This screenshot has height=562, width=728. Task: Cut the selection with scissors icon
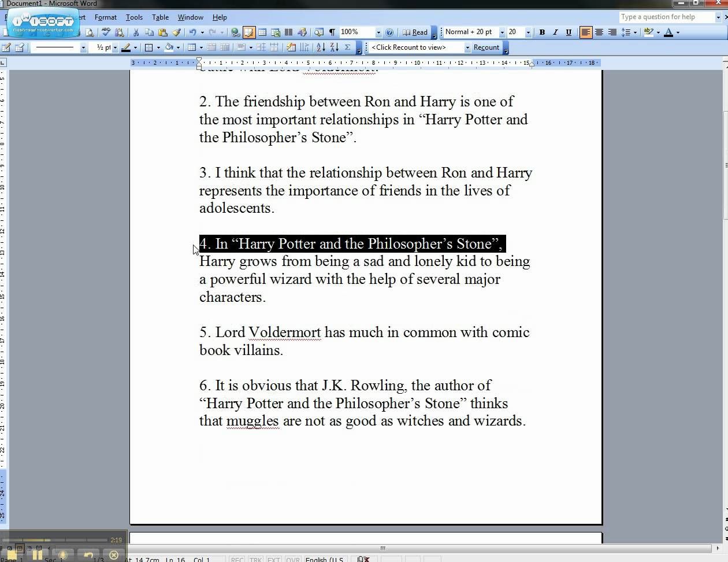(136, 32)
